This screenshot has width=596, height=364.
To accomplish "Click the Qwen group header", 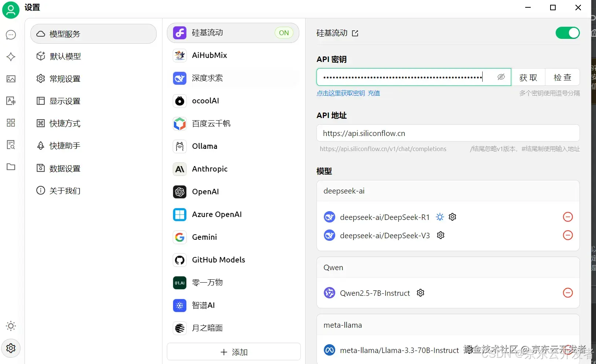I will point(448,268).
